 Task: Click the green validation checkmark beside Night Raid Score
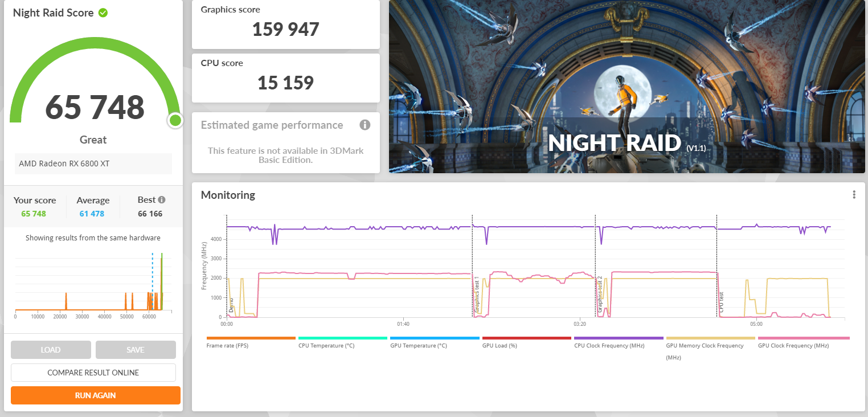pyautogui.click(x=103, y=13)
